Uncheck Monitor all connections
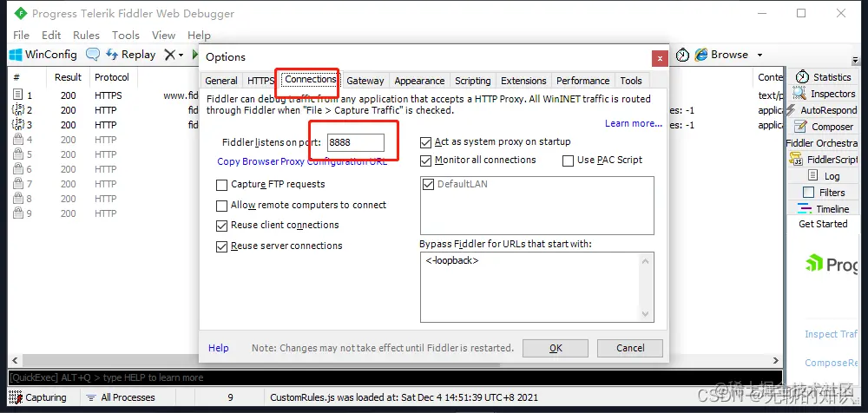 tap(425, 161)
